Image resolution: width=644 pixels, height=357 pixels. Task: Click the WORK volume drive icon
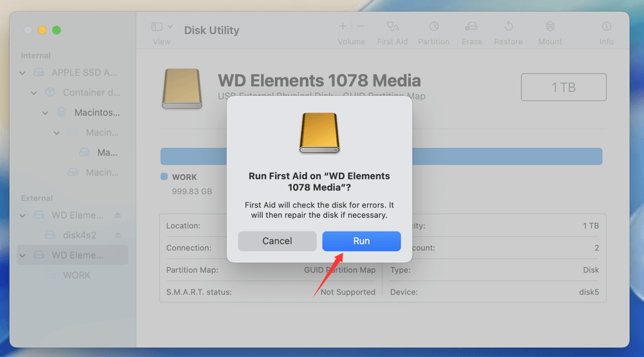tap(50, 275)
